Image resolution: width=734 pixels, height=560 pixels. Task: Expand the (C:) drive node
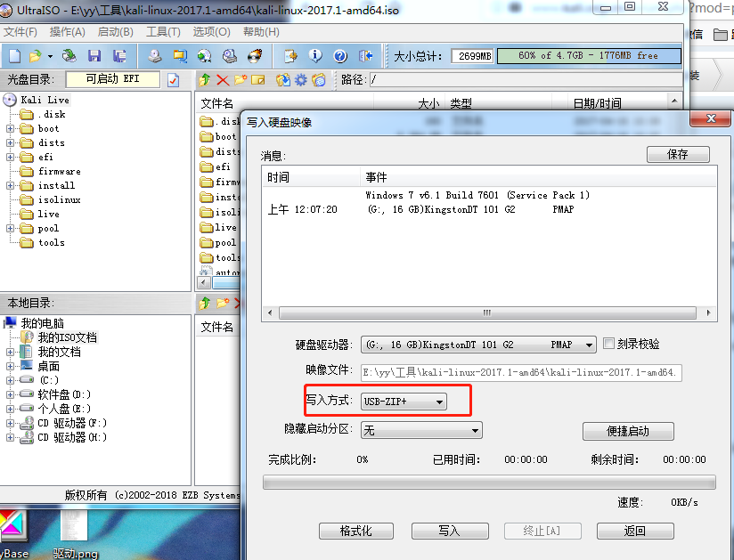11,380
